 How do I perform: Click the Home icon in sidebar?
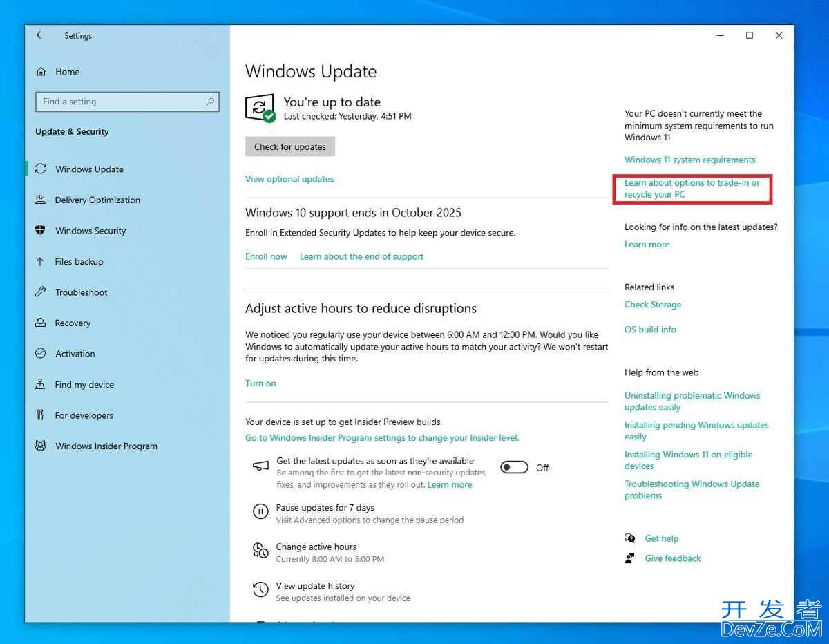[x=41, y=72]
